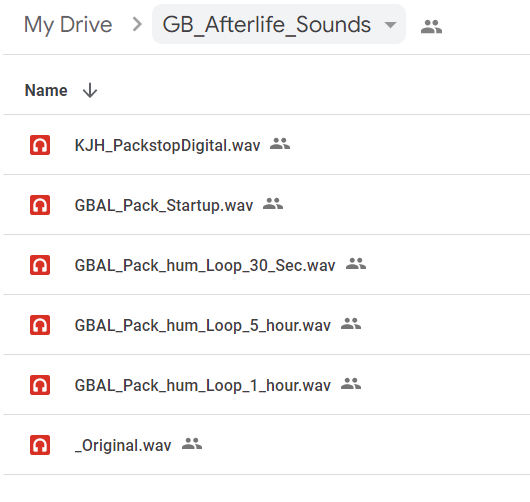
Task: Click the audio icon beside KJH_PackstopDigital.wav
Action: pos(40,145)
